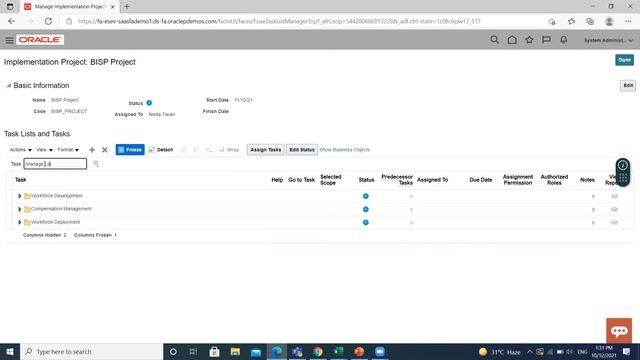Click the Workforce Development row text
640x360 pixels.
[57, 196]
